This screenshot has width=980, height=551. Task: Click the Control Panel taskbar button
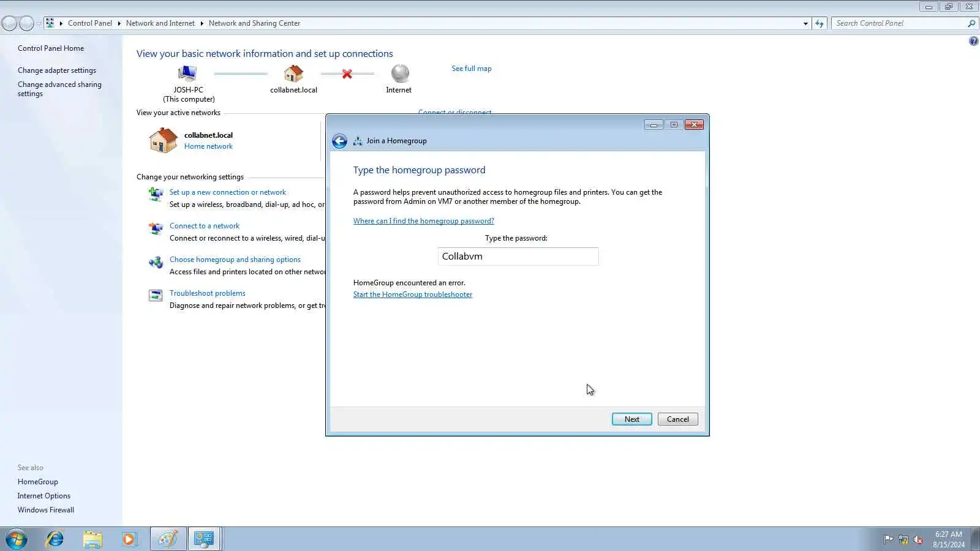pos(204,539)
